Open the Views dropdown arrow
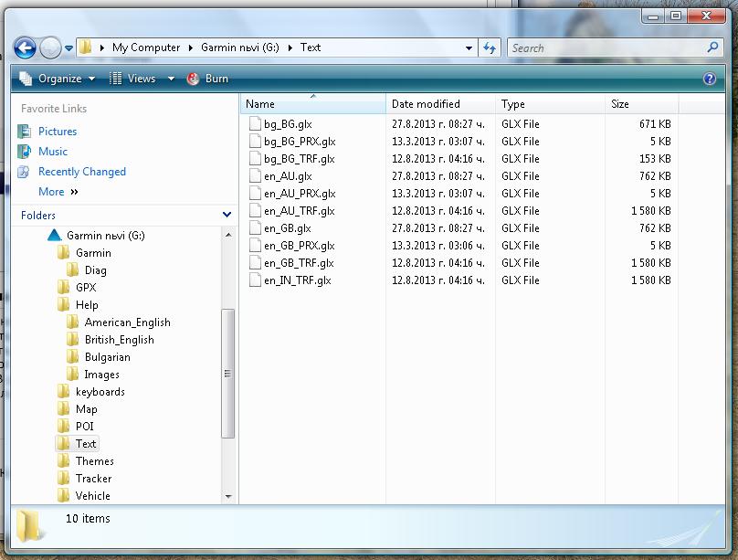738x560 pixels. [x=171, y=79]
